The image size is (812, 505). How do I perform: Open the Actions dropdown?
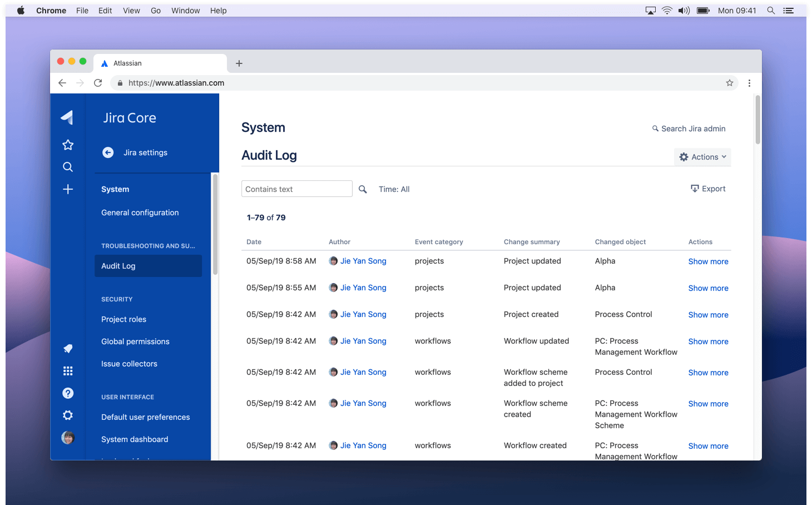pos(702,156)
